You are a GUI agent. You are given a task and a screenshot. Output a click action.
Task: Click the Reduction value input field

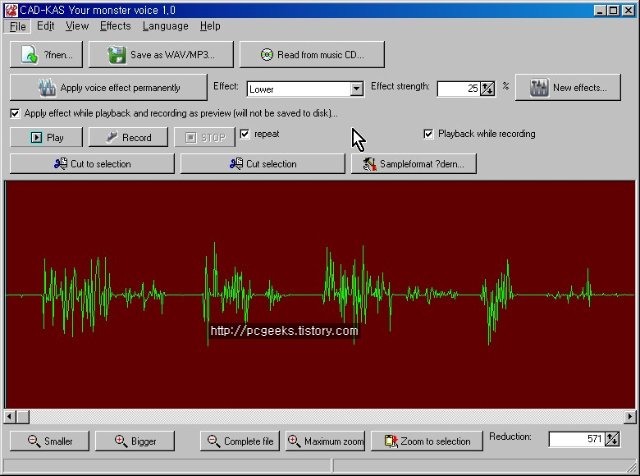click(x=577, y=439)
